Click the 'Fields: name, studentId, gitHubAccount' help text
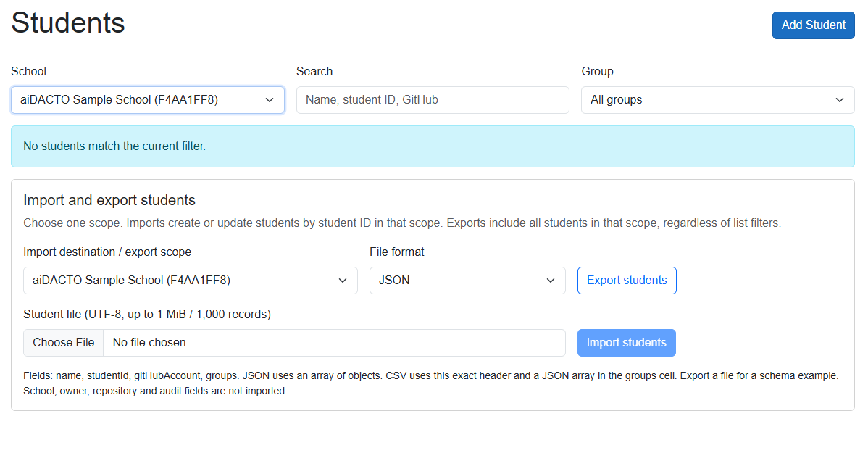Image resolution: width=868 pixels, height=461 pixels. [430, 383]
